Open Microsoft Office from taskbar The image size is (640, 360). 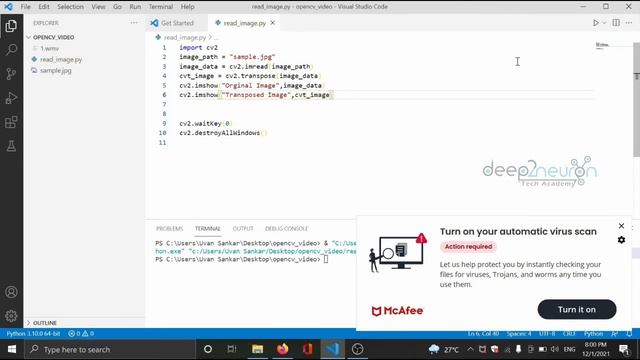pyautogui.click(x=307, y=349)
